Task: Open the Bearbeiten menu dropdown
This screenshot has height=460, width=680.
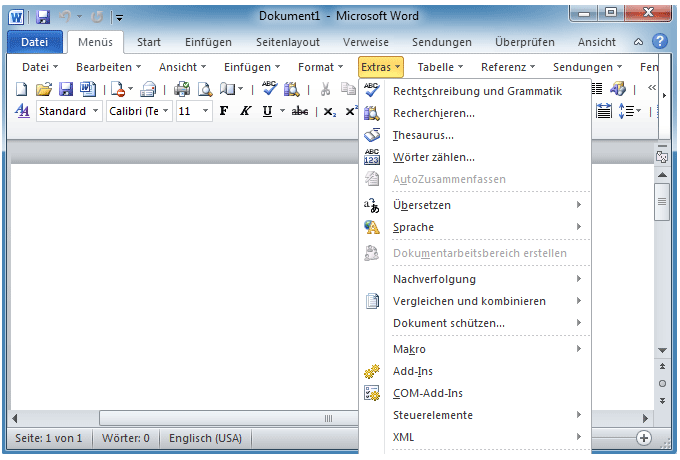Action: (108, 67)
